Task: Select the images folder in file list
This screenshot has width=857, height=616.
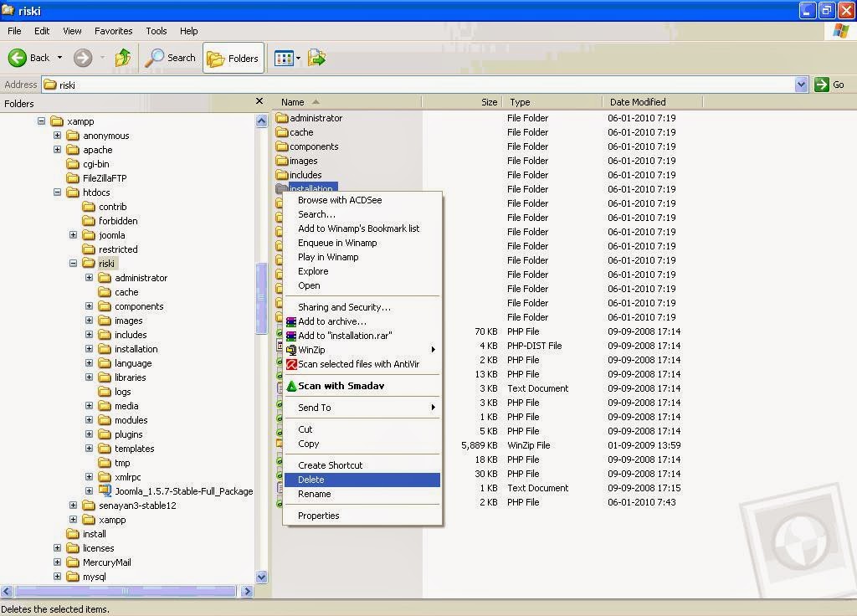Action: pyautogui.click(x=297, y=161)
